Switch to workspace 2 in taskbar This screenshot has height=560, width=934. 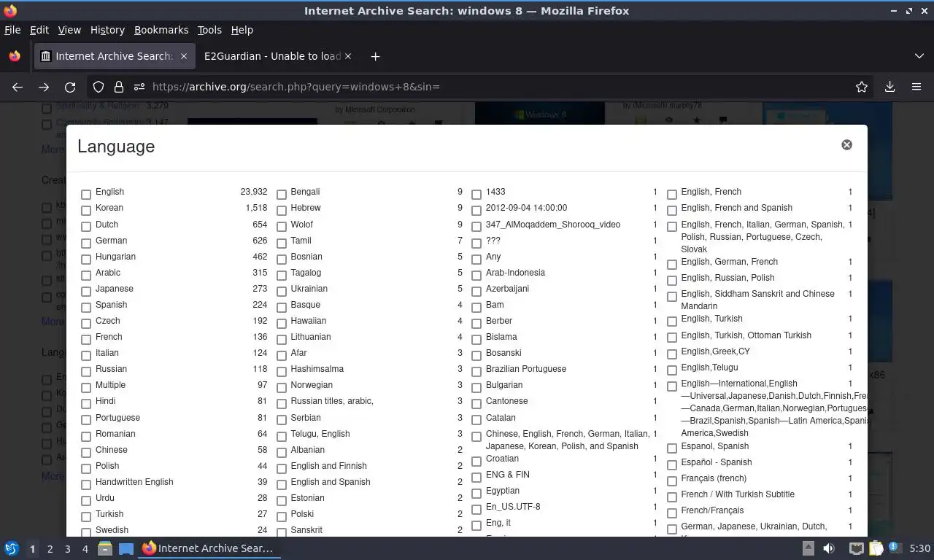tap(50, 549)
